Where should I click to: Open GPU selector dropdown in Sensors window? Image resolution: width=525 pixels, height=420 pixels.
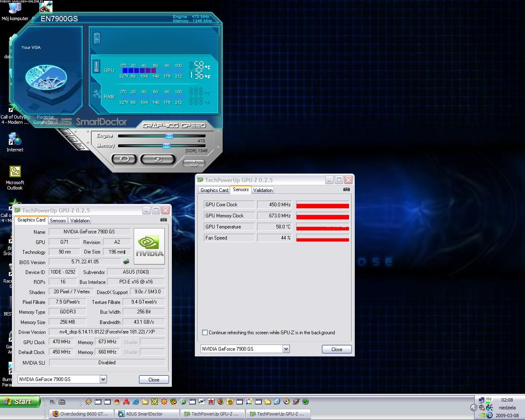(x=286, y=349)
